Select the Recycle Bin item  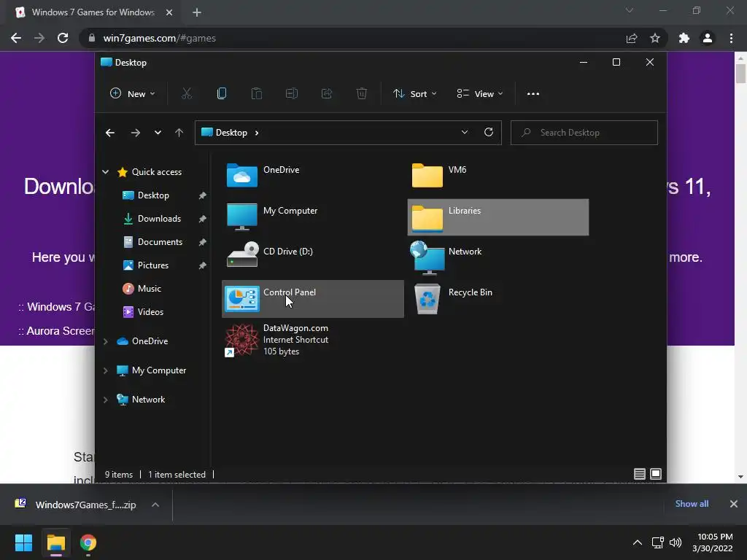pyautogui.click(x=498, y=298)
